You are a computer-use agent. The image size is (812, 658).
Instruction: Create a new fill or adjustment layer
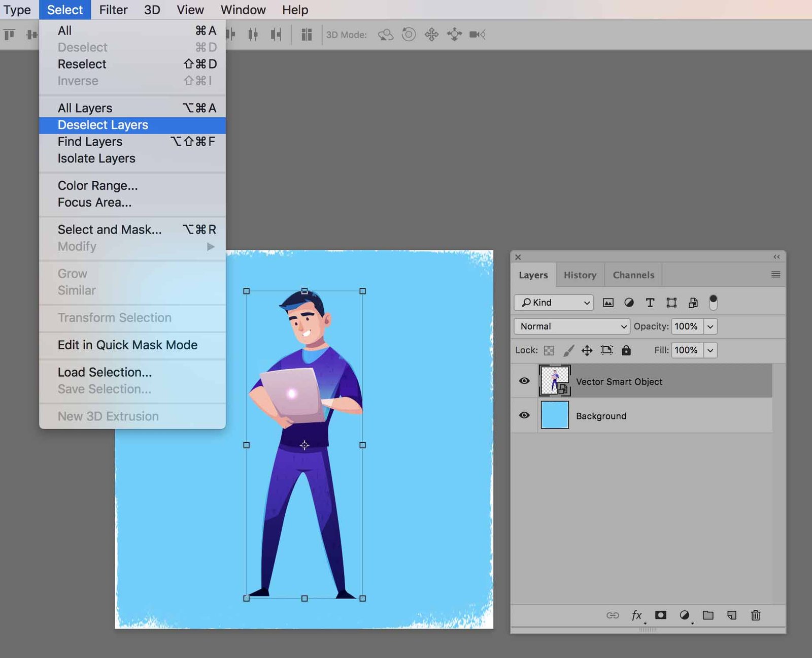tap(684, 615)
